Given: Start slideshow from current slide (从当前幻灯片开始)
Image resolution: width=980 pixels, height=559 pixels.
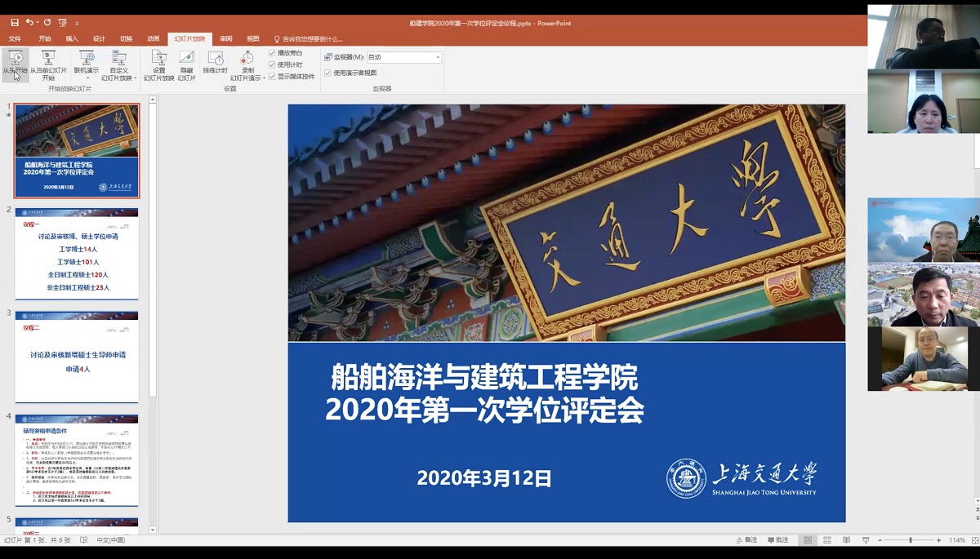Looking at the screenshot, I should coord(48,64).
